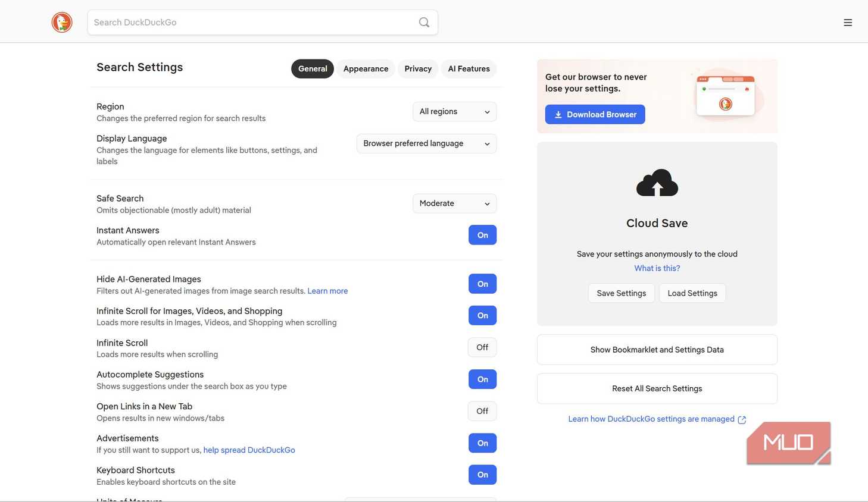Click the Safe Search label

coord(120,199)
